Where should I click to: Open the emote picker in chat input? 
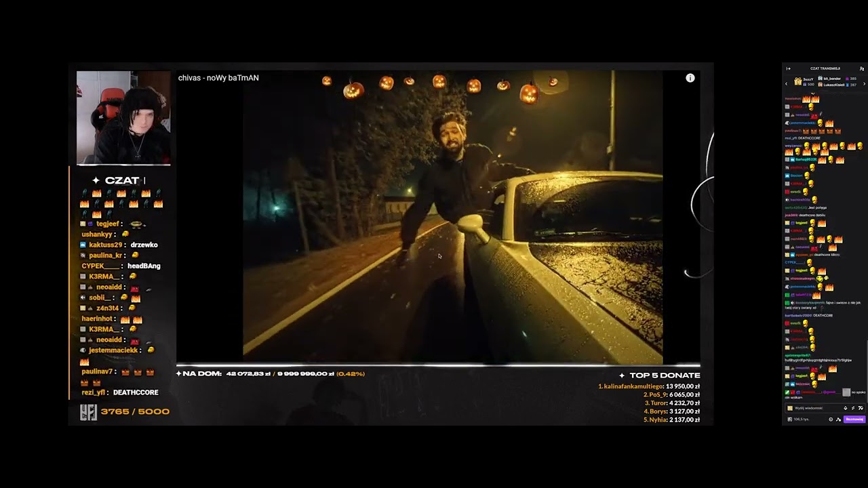[x=861, y=408]
